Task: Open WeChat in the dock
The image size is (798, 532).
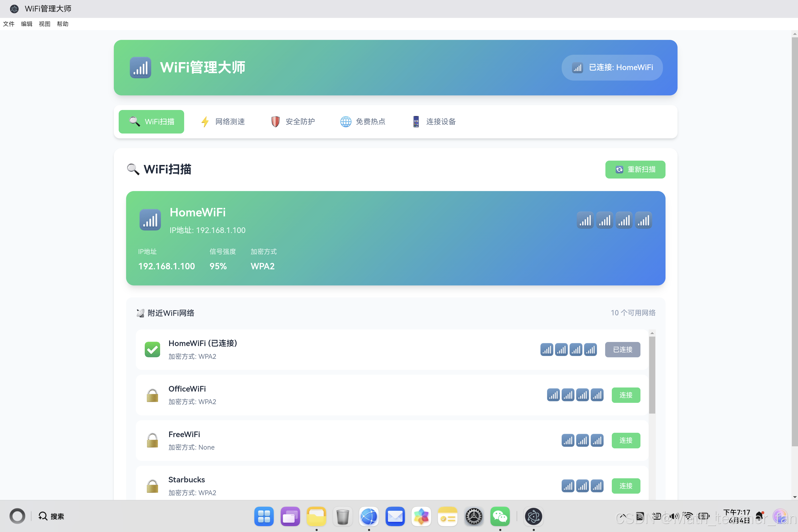Action: 500,516
